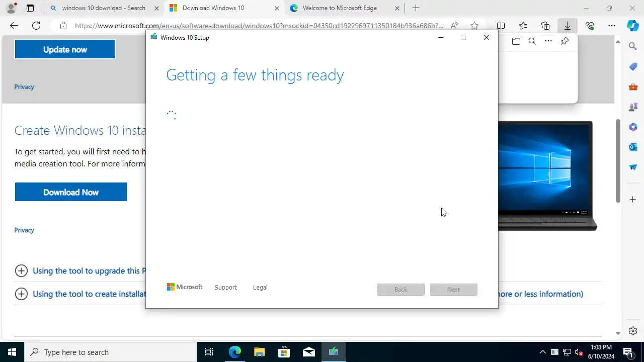Open sidebar Search icon
The width and height of the screenshot is (644, 362).
(633, 46)
